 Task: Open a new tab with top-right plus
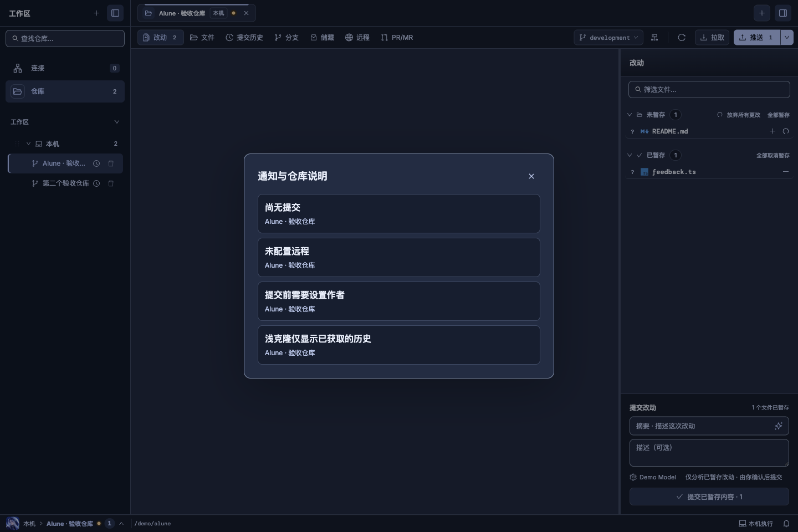click(762, 13)
